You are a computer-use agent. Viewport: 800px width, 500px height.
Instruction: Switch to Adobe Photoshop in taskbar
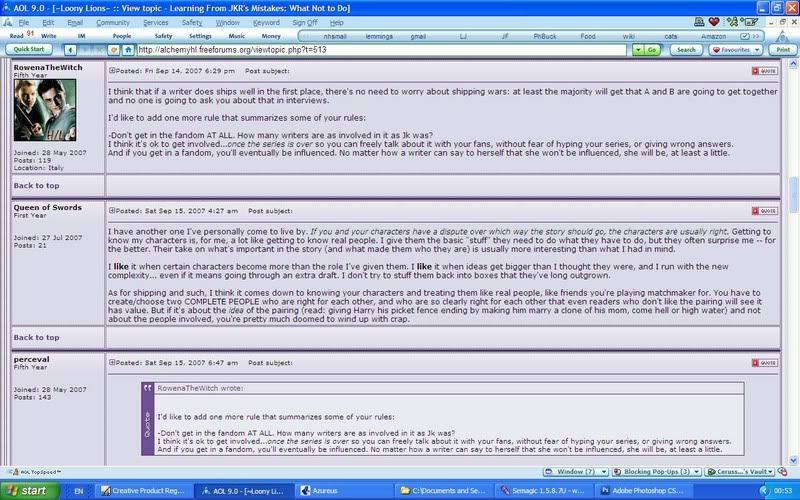[638, 490]
